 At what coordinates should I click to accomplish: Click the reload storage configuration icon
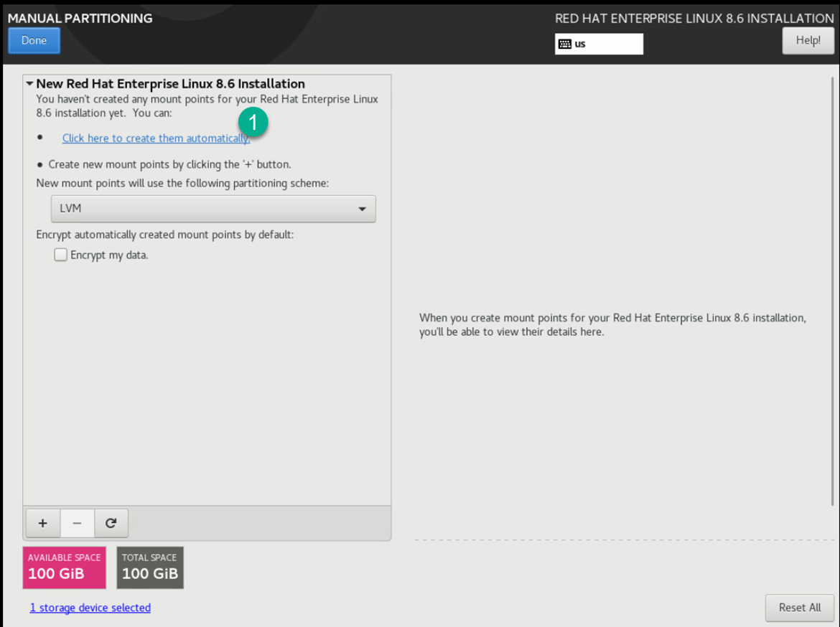[111, 523]
